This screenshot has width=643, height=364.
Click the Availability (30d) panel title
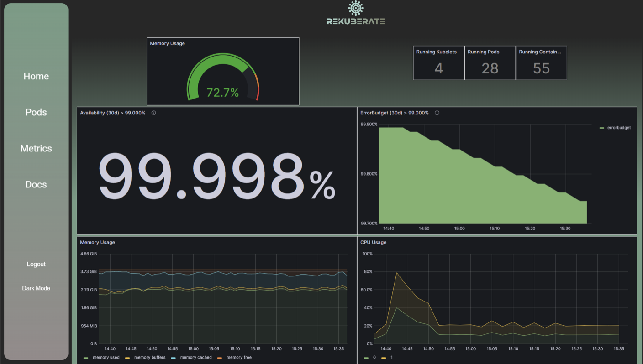(x=113, y=113)
